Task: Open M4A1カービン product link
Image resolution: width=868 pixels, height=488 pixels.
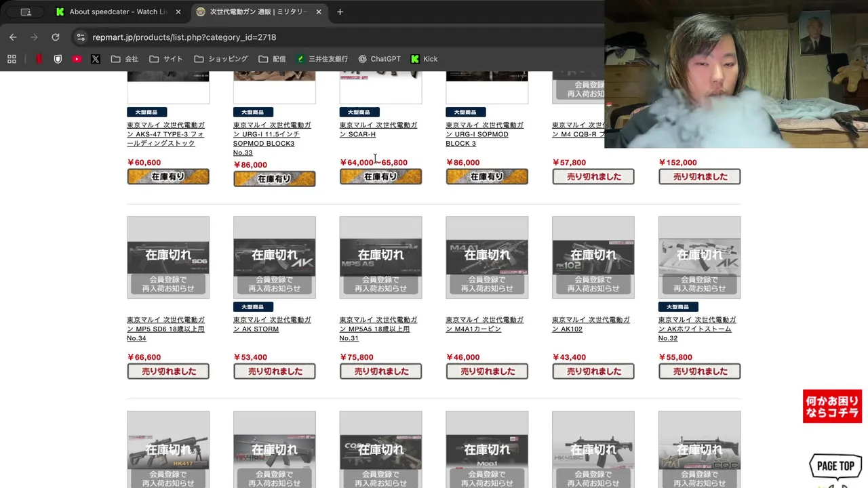Action: [x=485, y=324]
